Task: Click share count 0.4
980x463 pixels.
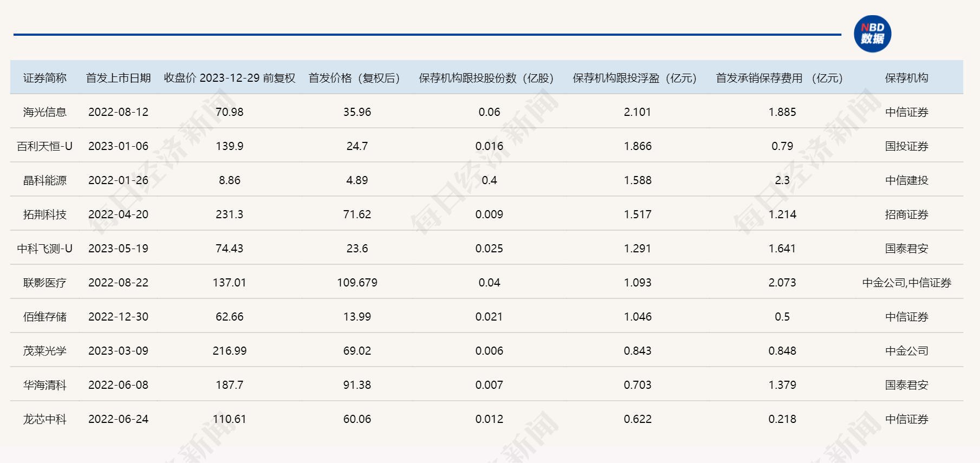Action: [489, 180]
